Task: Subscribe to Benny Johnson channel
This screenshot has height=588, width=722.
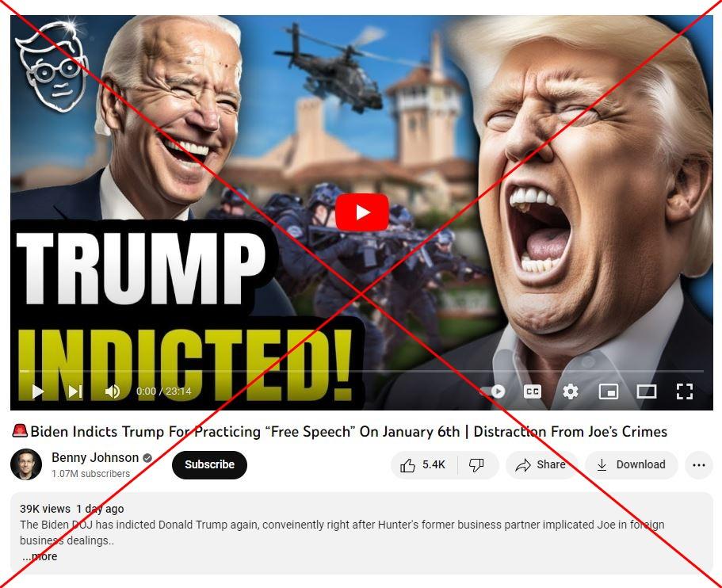Action: click(209, 464)
